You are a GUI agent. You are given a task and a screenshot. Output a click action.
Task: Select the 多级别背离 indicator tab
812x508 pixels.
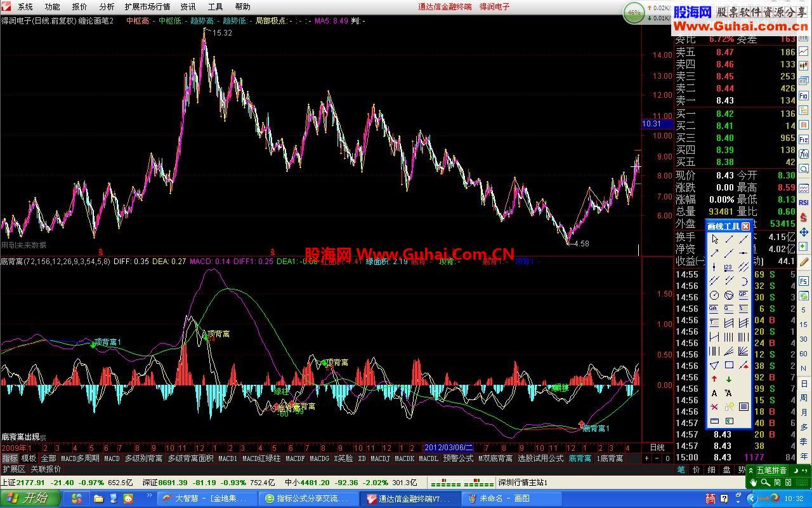(143, 458)
